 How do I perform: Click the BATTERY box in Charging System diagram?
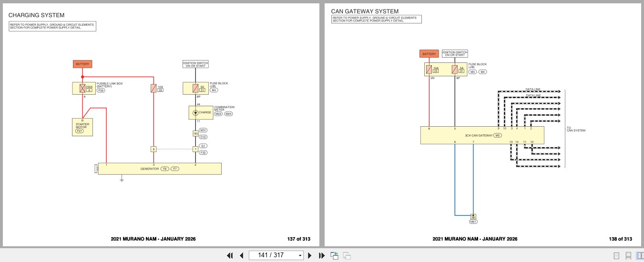(82, 64)
